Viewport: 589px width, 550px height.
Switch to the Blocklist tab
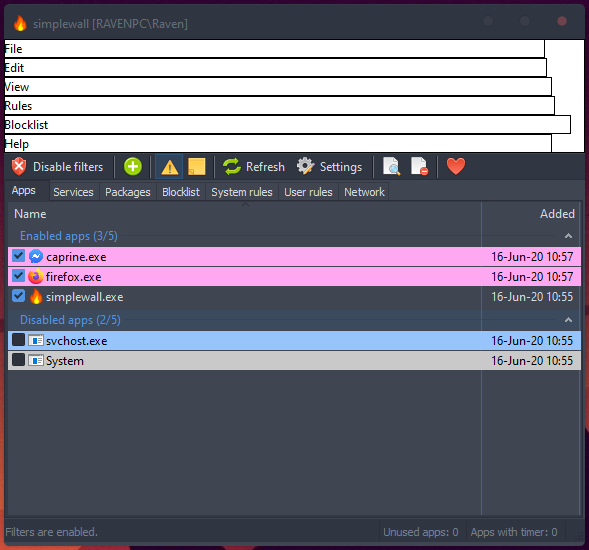pos(181,192)
